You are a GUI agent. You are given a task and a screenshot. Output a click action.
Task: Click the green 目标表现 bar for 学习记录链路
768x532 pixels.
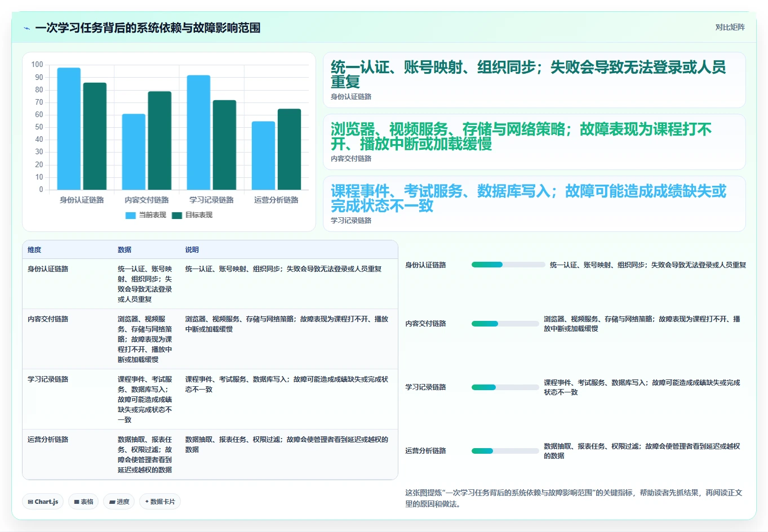tap(224, 145)
